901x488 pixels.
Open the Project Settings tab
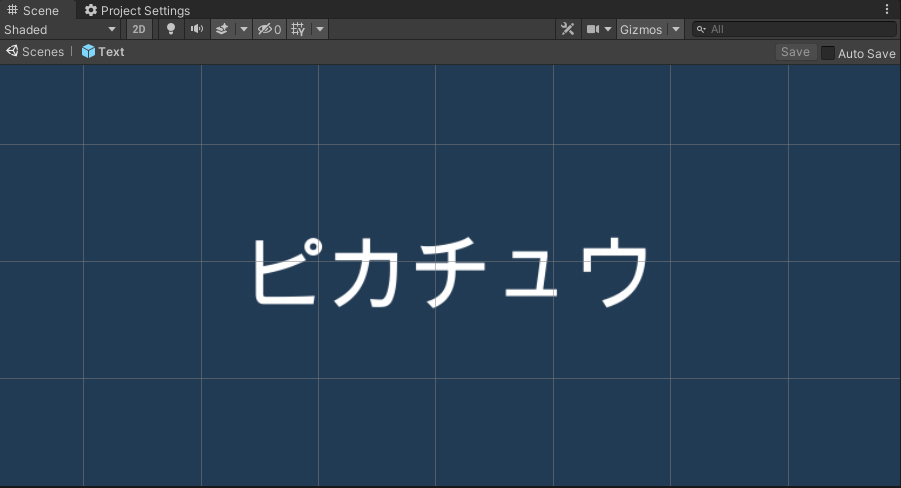(137, 10)
